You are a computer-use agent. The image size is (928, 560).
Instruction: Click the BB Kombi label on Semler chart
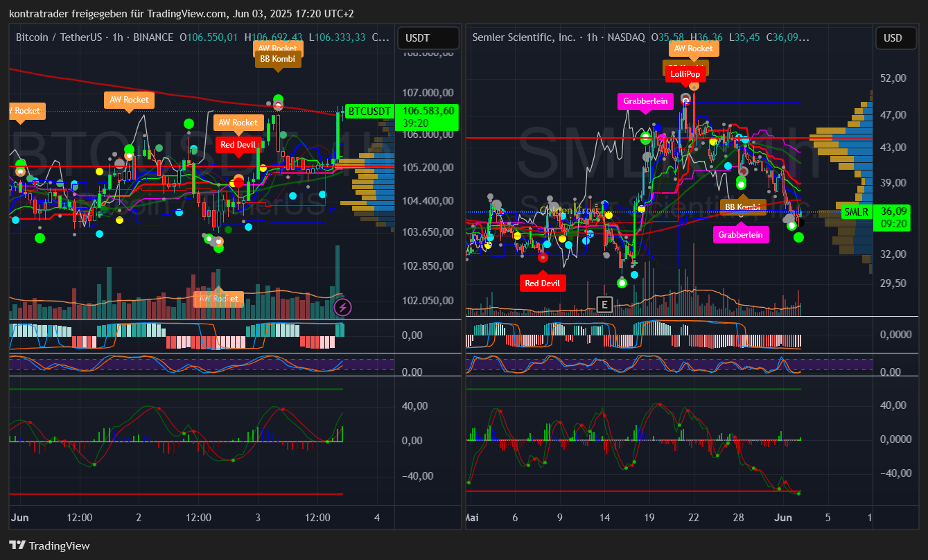pyautogui.click(x=742, y=207)
